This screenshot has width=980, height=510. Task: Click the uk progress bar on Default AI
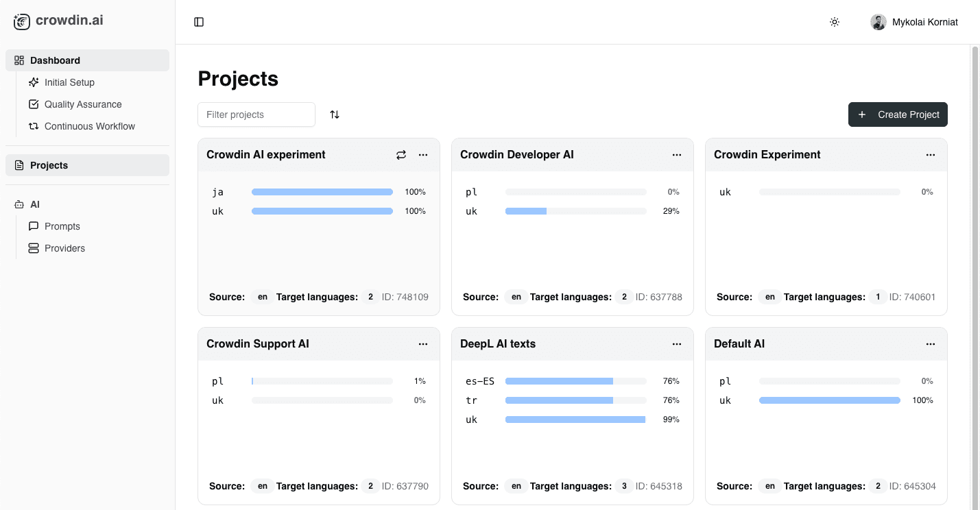click(830, 400)
